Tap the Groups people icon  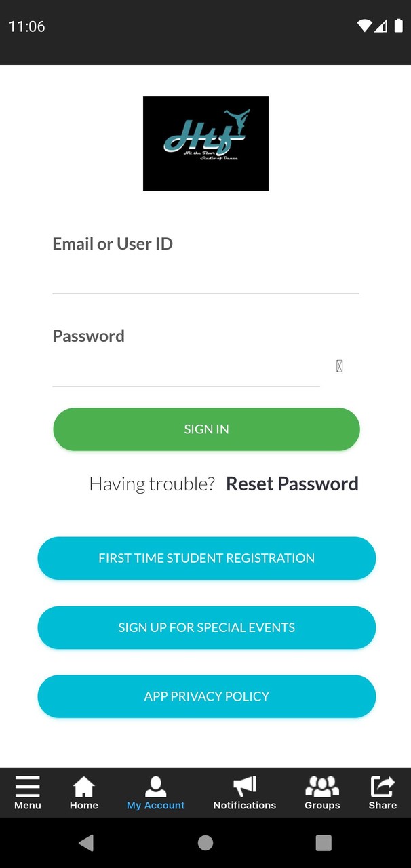[322, 787]
